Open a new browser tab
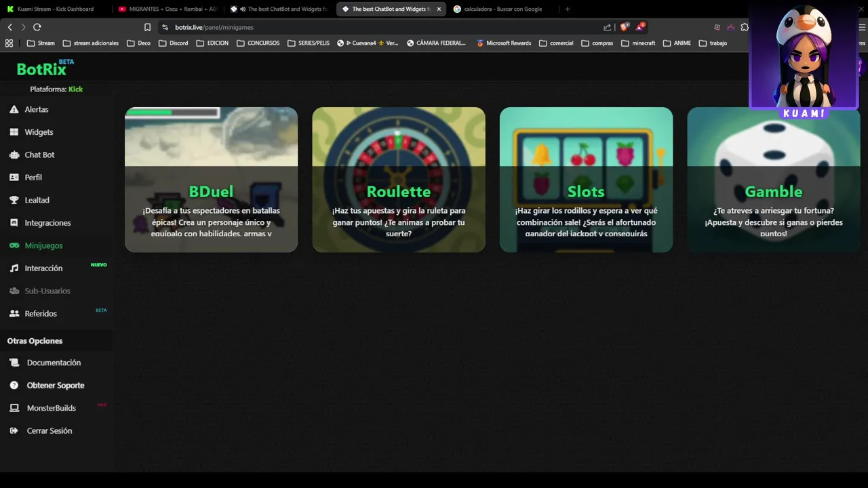The width and height of the screenshot is (868, 488). point(568,9)
